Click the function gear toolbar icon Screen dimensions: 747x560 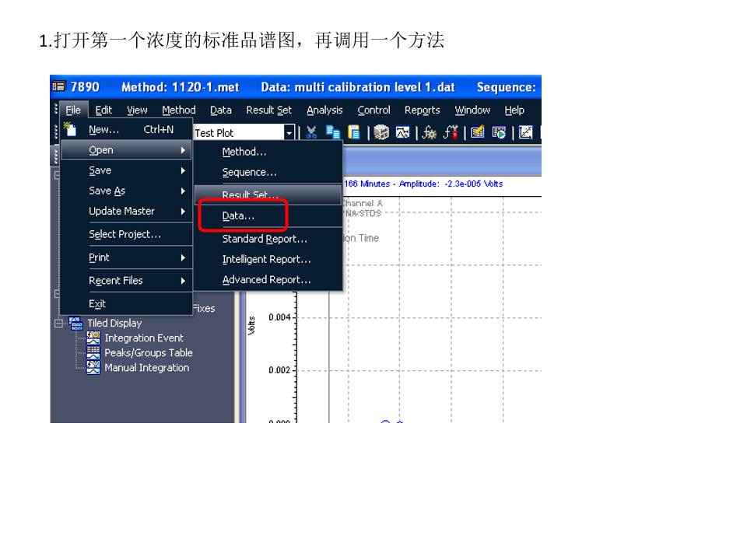429,133
